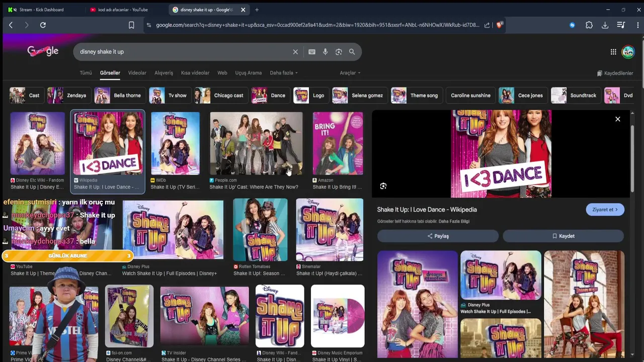
Task: Select the Selena gomez filter chip
Action: pos(360,96)
